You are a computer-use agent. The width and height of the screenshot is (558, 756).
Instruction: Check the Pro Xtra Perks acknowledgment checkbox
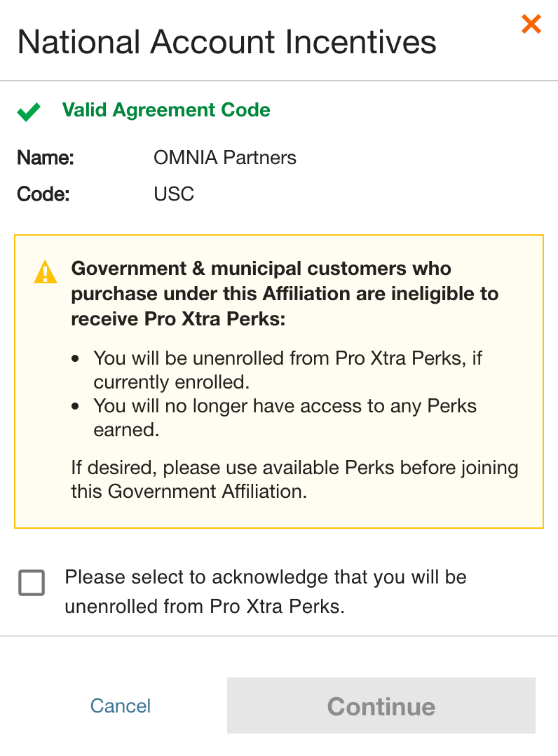(x=32, y=583)
